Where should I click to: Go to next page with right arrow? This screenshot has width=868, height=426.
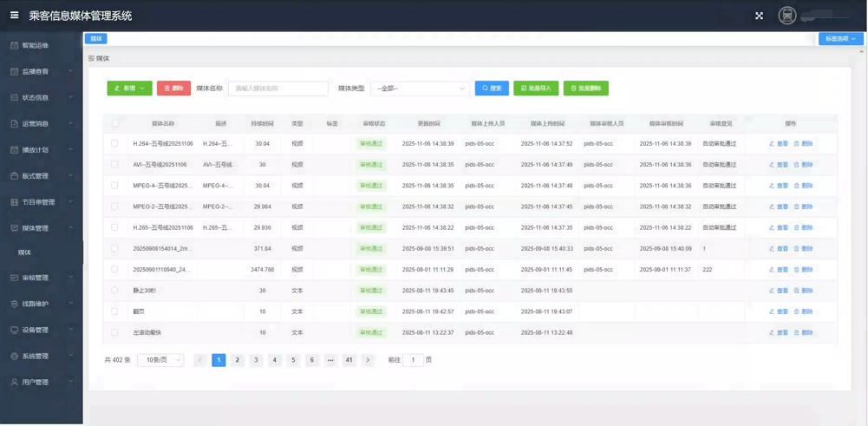[368, 360]
